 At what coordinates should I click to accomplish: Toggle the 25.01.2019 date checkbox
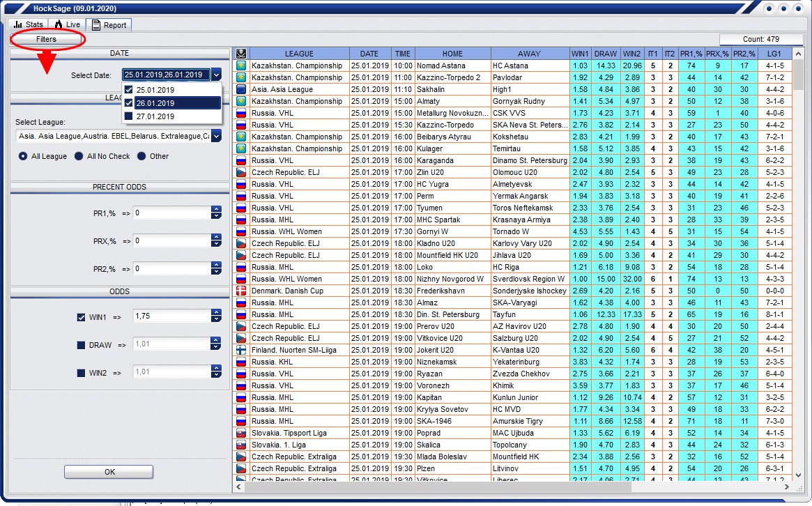point(128,90)
